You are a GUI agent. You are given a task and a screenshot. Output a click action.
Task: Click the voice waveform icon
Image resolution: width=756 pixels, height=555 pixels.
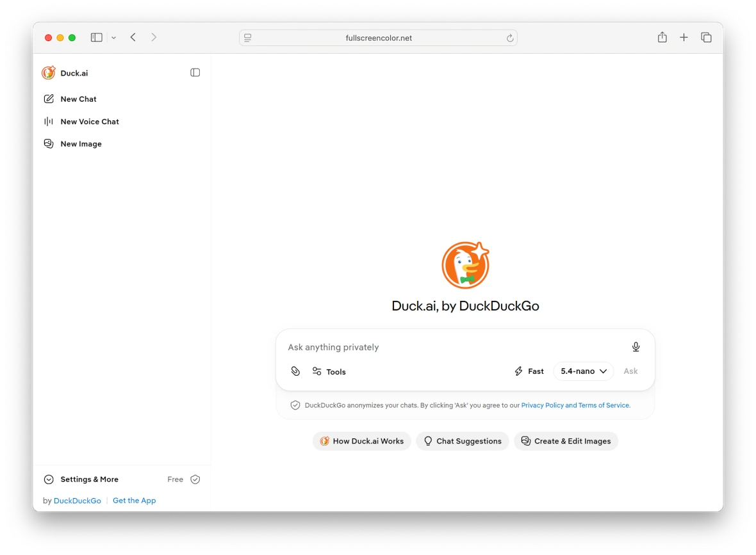click(x=49, y=122)
